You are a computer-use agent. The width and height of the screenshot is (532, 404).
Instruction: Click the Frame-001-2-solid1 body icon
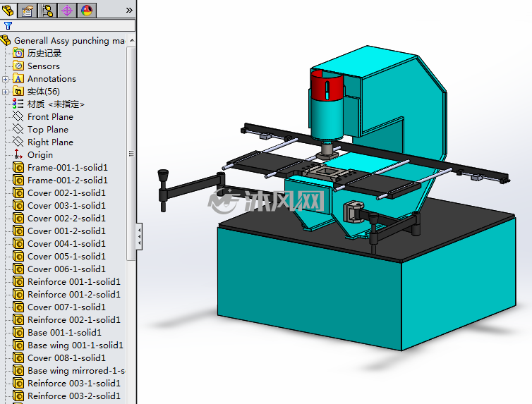18,180
